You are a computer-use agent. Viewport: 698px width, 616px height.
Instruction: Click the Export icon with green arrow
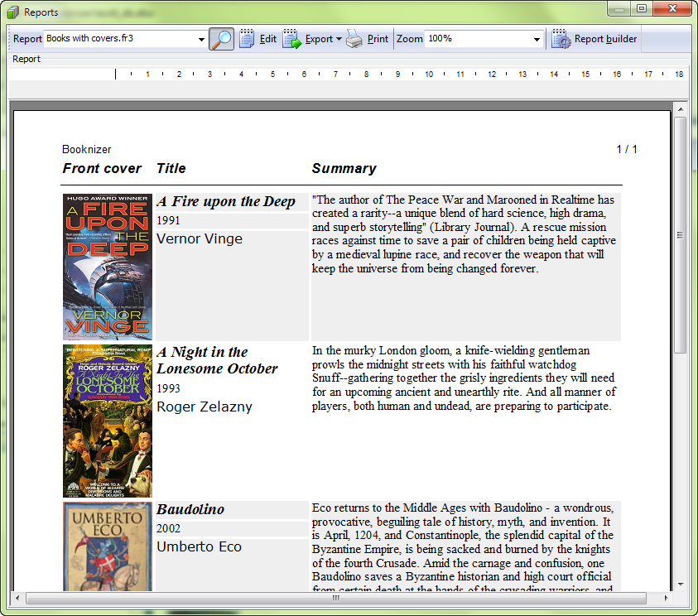[292, 39]
